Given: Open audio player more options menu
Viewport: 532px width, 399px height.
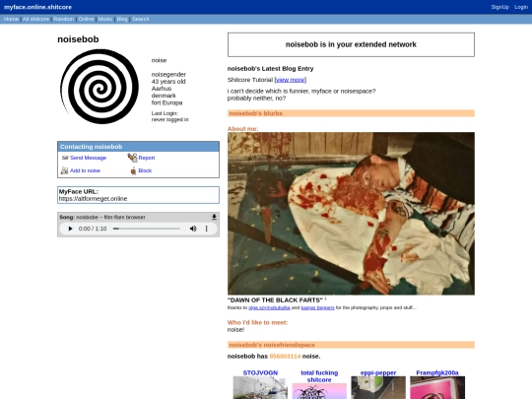Looking at the screenshot, I should tap(206, 229).
